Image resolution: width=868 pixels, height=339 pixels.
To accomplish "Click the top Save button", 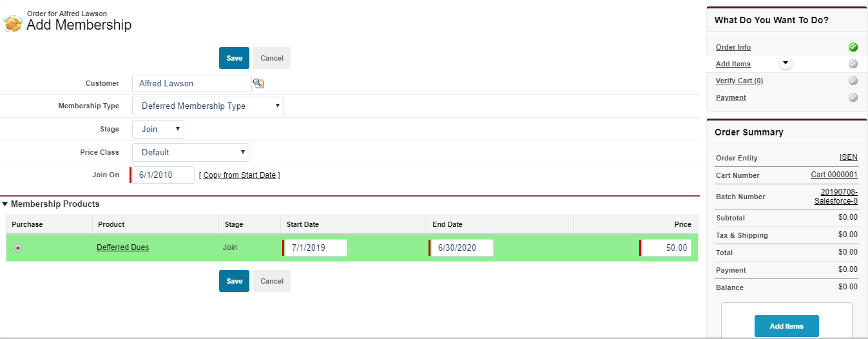I will pyautogui.click(x=234, y=58).
